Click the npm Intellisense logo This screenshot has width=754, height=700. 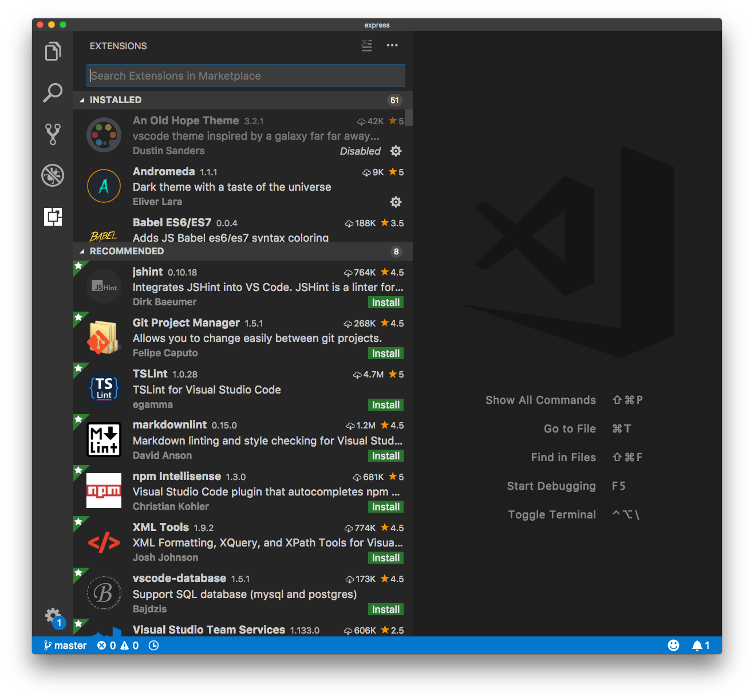tap(104, 491)
